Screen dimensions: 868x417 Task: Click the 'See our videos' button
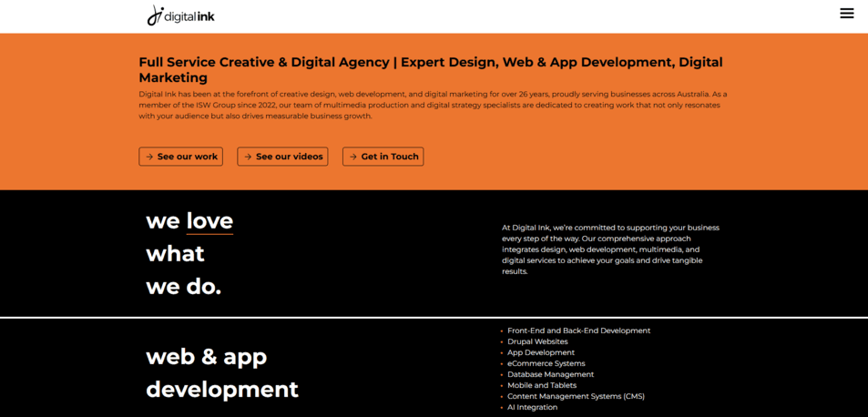[283, 157]
